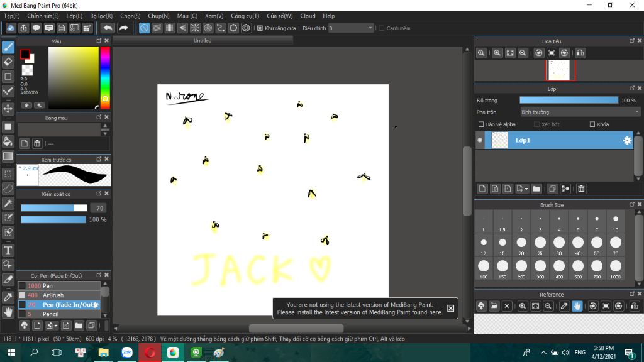644x362 pixels.
Task: Hide Lớp1 layer visibility dot
Action: click(x=480, y=140)
